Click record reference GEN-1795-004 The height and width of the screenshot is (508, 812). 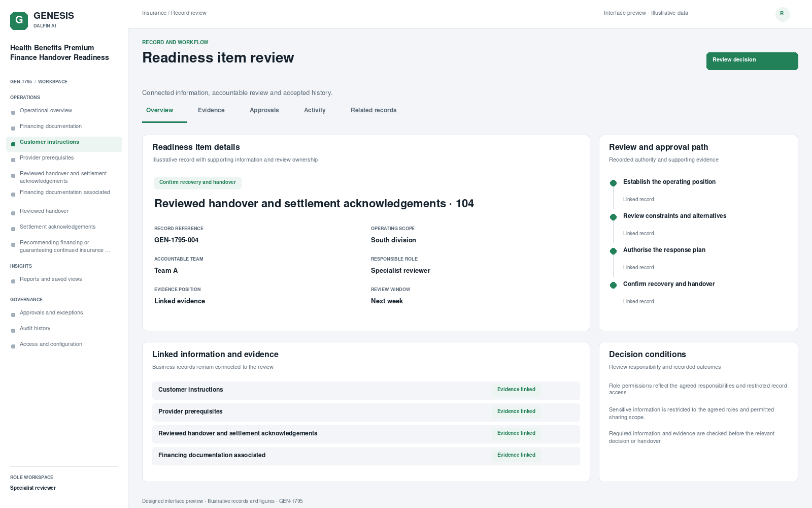176,240
